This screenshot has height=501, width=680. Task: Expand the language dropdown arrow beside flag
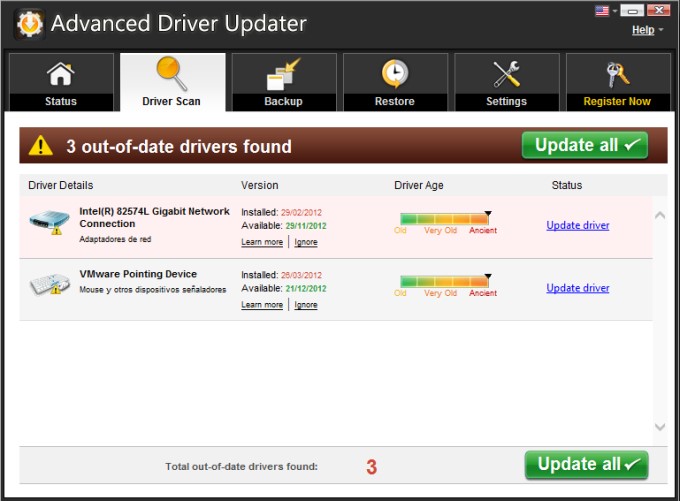point(615,11)
